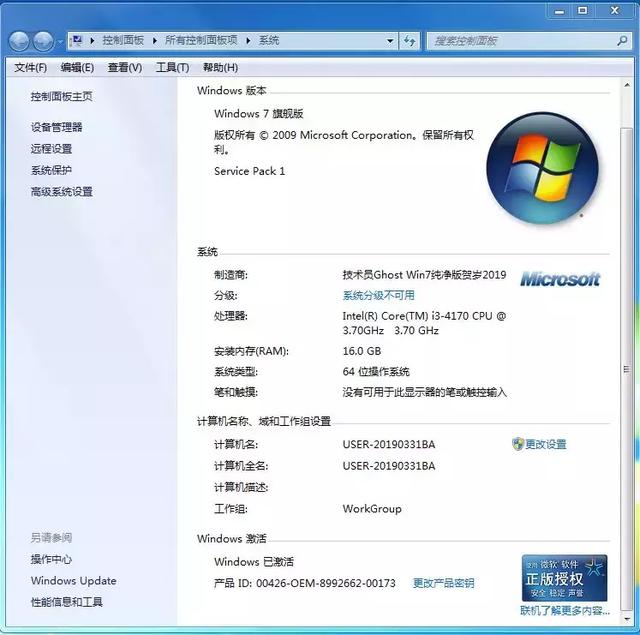Select the text Windows 7 旗舰版

point(259,113)
